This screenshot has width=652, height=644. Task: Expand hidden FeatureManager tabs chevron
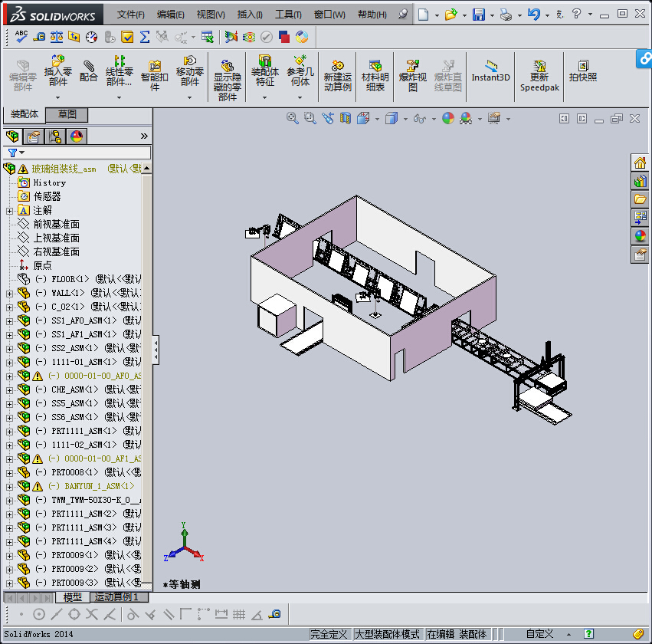[144, 136]
